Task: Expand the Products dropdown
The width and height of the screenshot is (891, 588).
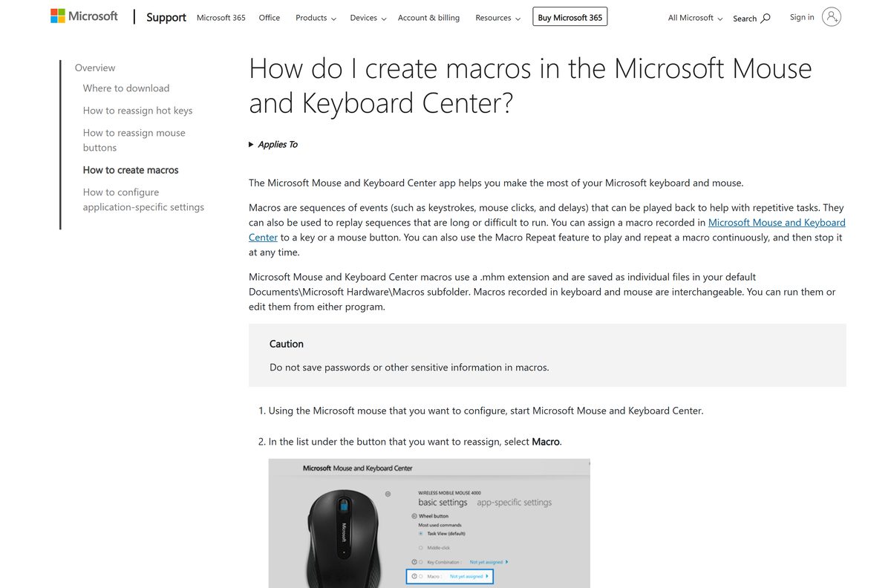Action: pyautogui.click(x=316, y=18)
